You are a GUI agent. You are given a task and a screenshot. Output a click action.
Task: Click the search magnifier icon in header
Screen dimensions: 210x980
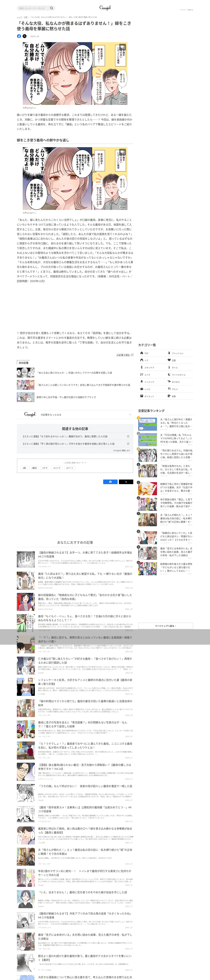(52, 8)
